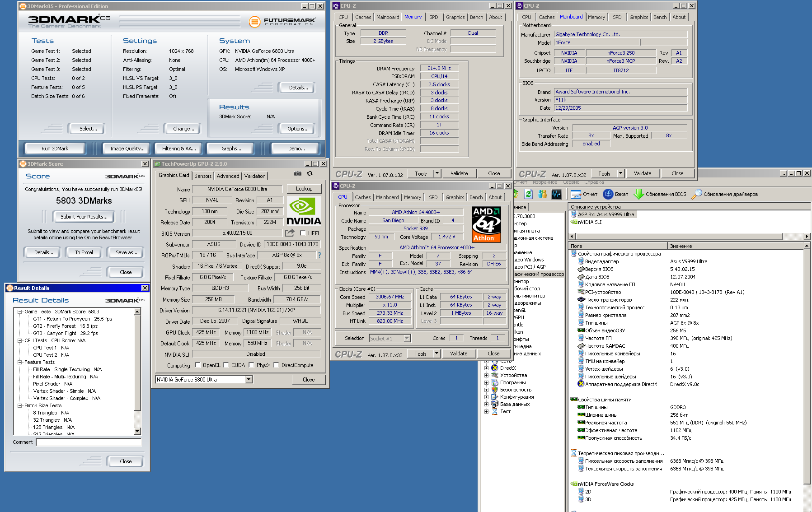Click the GPU-Z screenshot camera icon

click(x=297, y=174)
